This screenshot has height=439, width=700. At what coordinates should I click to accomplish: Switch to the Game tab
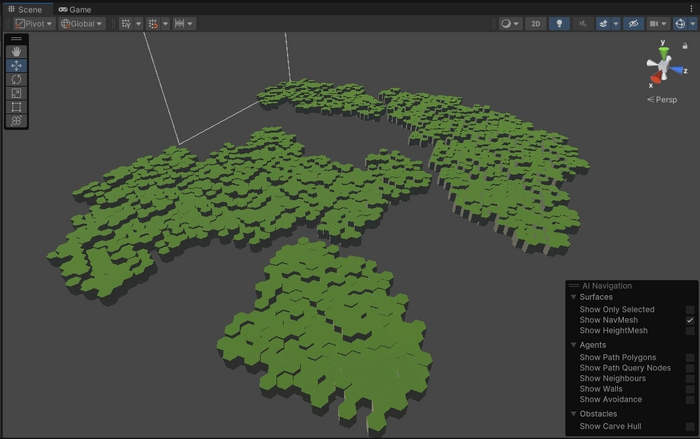tap(75, 9)
